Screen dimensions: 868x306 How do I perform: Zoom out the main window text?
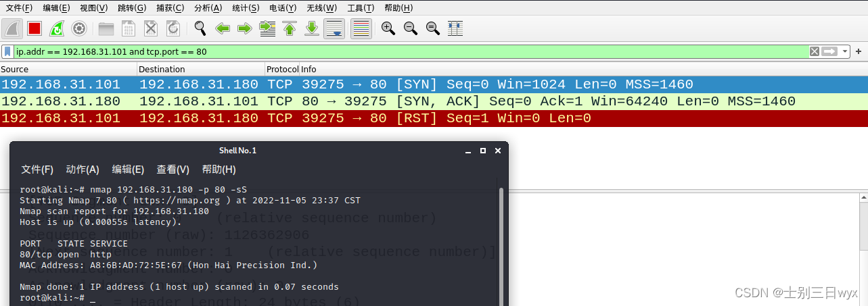(x=411, y=28)
